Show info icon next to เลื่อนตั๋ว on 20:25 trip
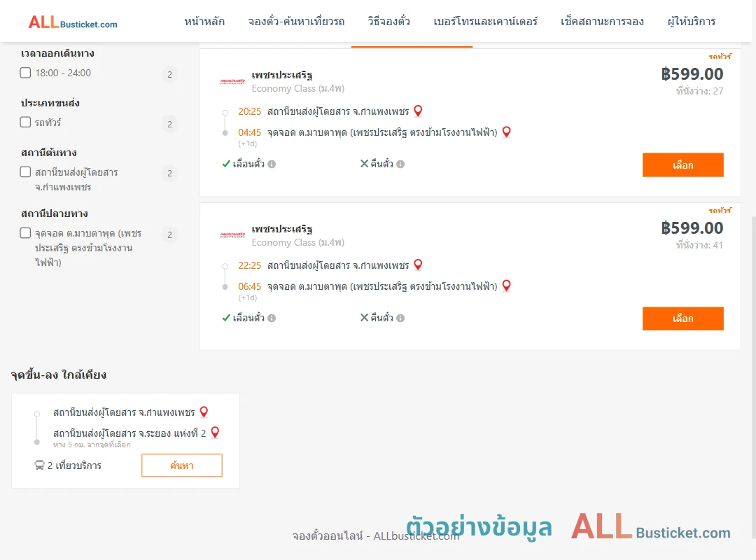 click(272, 164)
